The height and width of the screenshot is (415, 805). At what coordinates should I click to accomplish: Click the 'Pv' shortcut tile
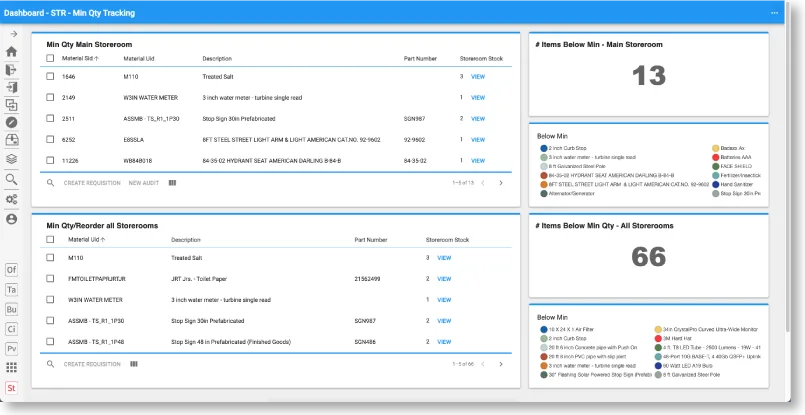[x=11, y=349]
